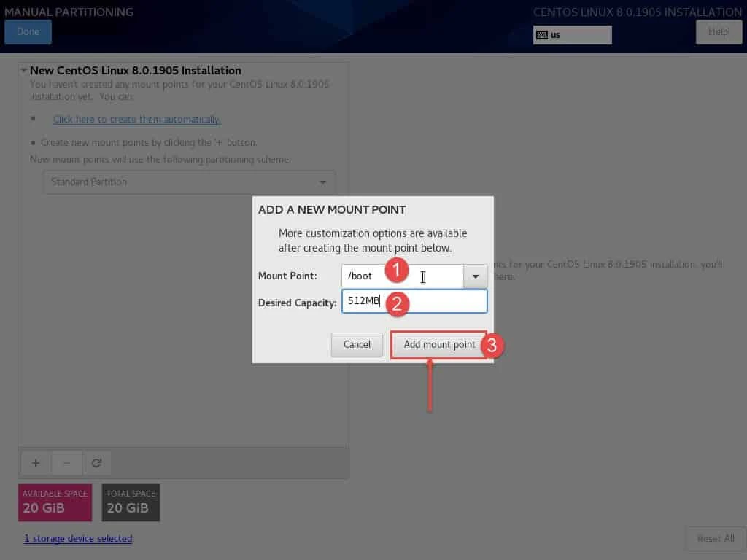747x560 pixels.
Task: Click the plus button to add mount point
Action: click(36, 463)
